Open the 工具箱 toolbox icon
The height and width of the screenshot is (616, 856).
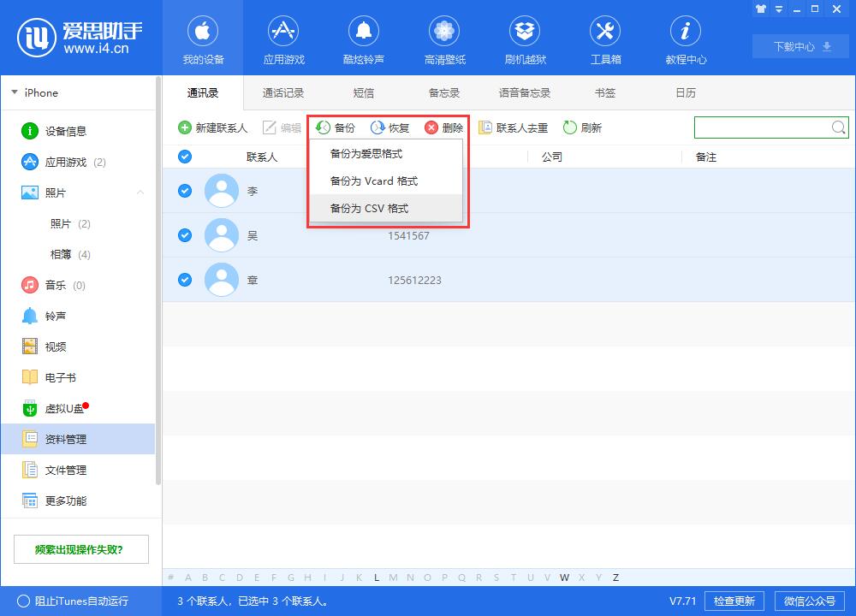(x=605, y=33)
